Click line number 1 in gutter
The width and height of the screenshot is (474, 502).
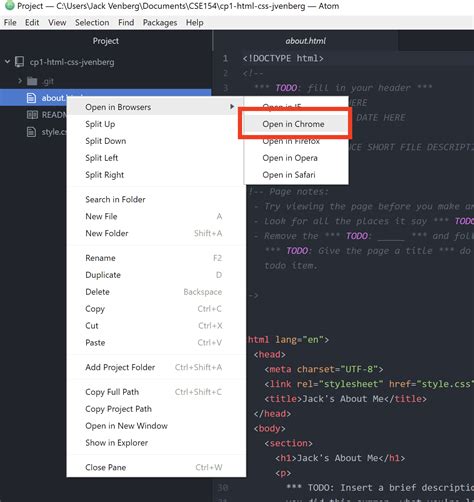click(x=225, y=58)
